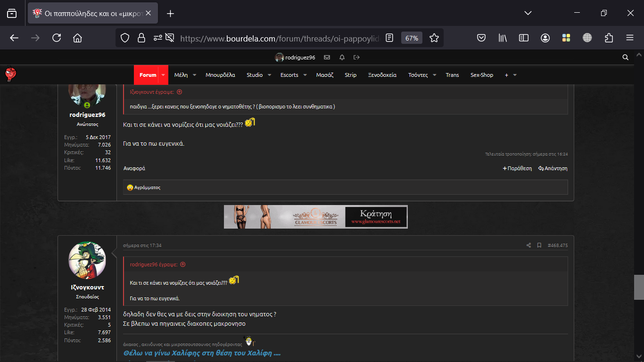Bookmark this page with the star
The height and width of the screenshot is (362, 644).
click(x=434, y=38)
